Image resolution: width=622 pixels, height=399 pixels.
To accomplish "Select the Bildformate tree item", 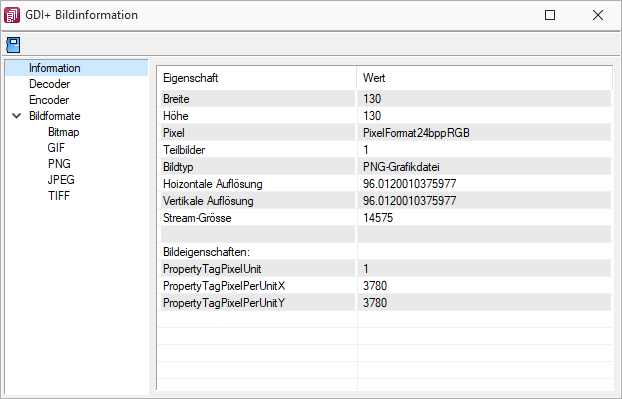I will pyautogui.click(x=54, y=116).
